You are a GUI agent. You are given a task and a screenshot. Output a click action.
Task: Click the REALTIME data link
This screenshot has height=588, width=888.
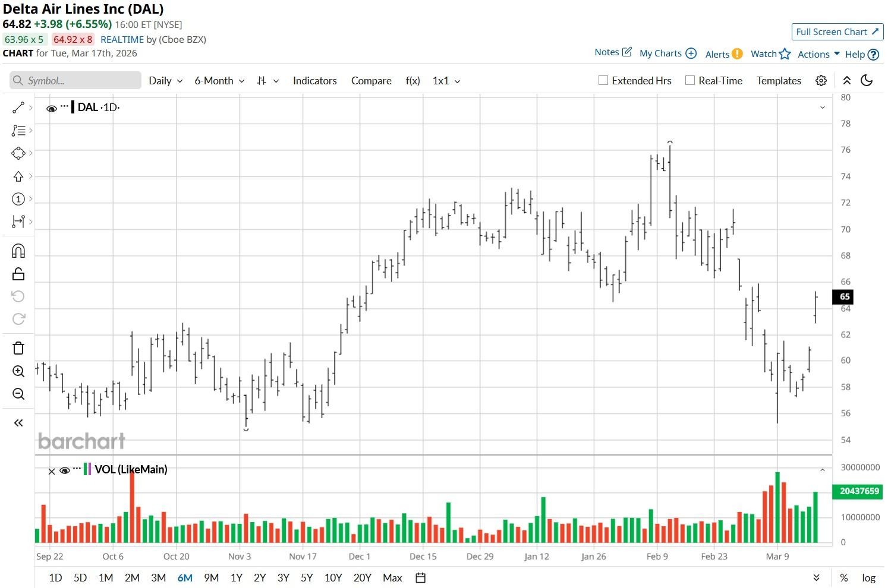tap(122, 39)
